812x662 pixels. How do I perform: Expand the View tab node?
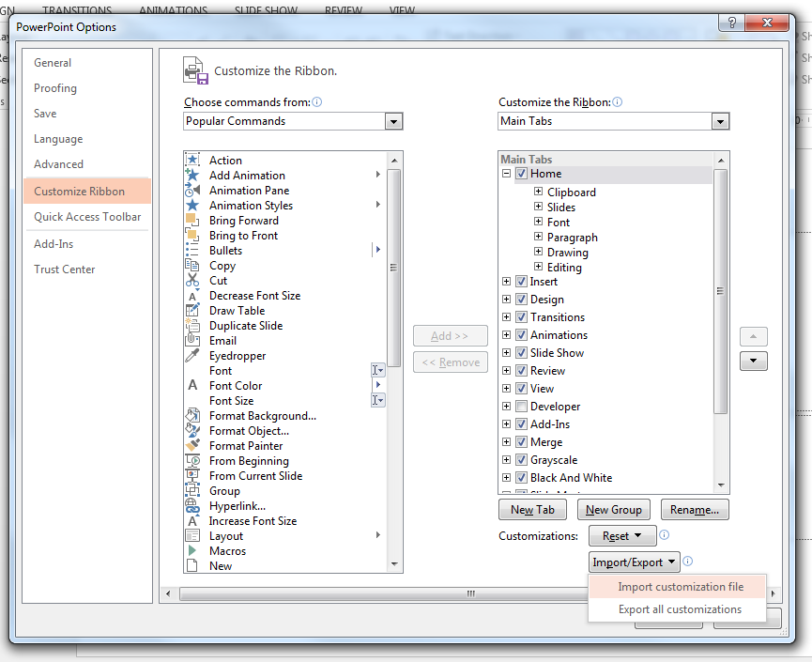507,389
